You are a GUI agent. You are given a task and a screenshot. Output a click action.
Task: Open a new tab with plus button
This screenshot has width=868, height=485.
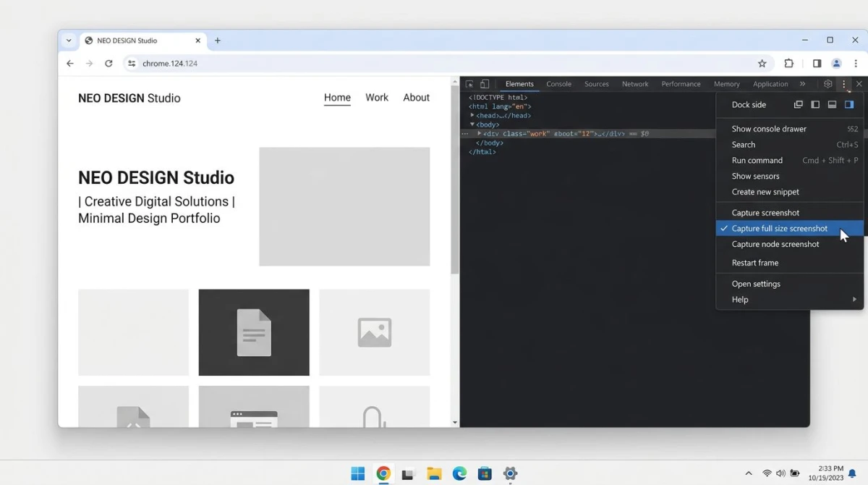coord(218,41)
